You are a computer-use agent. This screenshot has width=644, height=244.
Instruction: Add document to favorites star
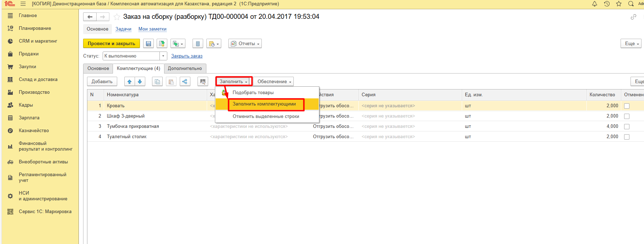coord(117,17)
